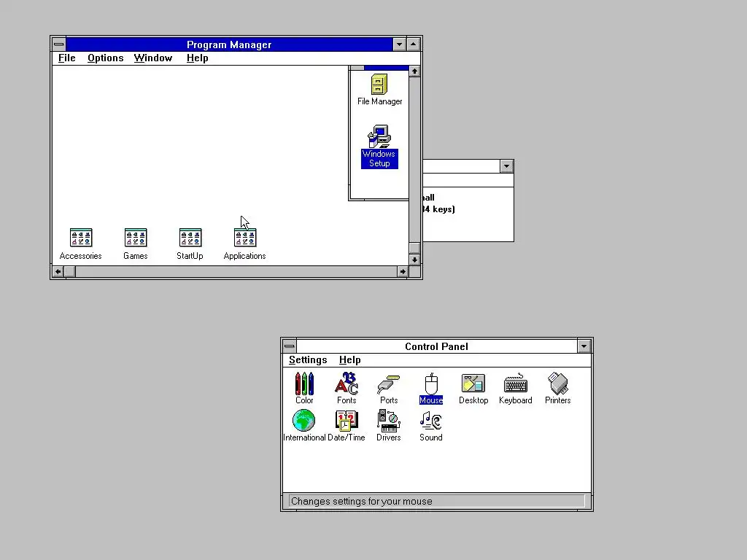The height and width of the screenshot is (560, 747).
Task: Minimize the Control Panel window
Action: coord(584,346)
